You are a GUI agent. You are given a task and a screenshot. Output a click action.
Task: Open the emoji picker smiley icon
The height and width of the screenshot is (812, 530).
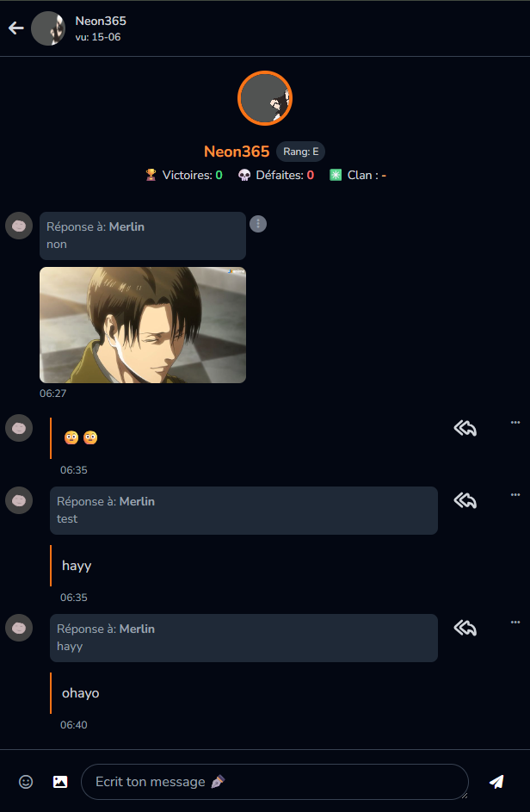[x=26, y=782]
